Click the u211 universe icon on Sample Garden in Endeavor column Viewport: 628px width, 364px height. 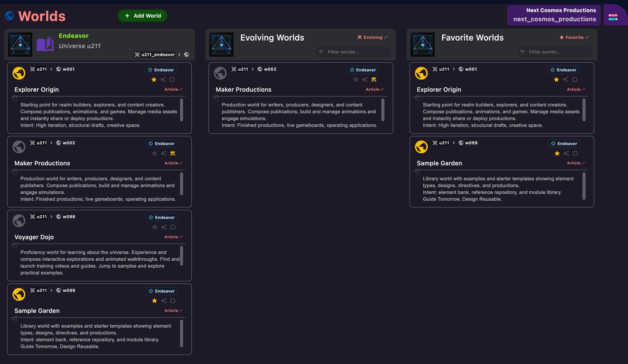[x=32, y=290]
